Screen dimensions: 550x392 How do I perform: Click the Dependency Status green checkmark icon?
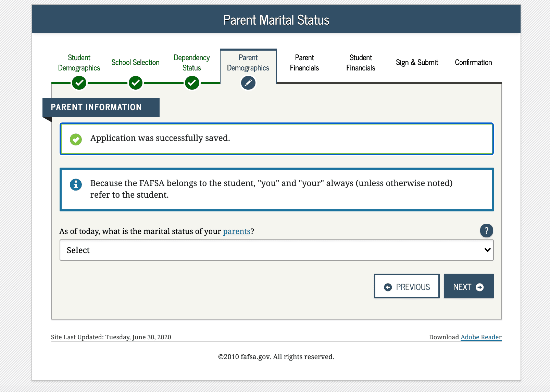[192, 83]
